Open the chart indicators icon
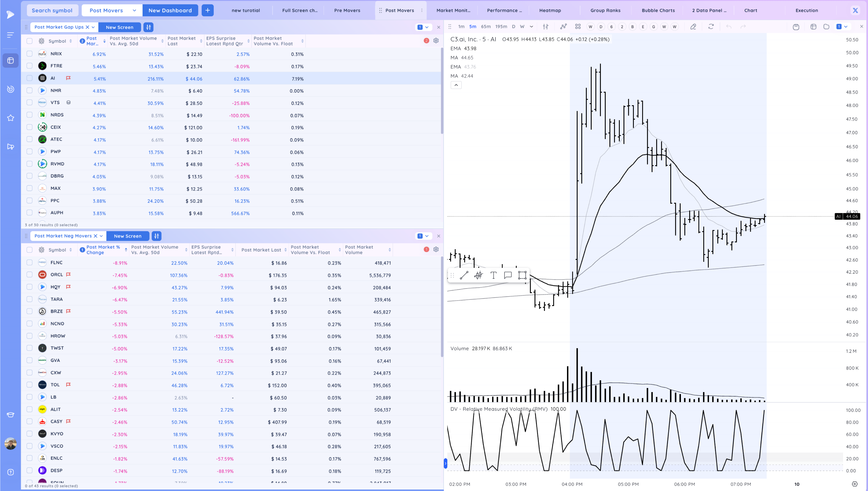Screen dimensions: 868x491 pos(563,27)
